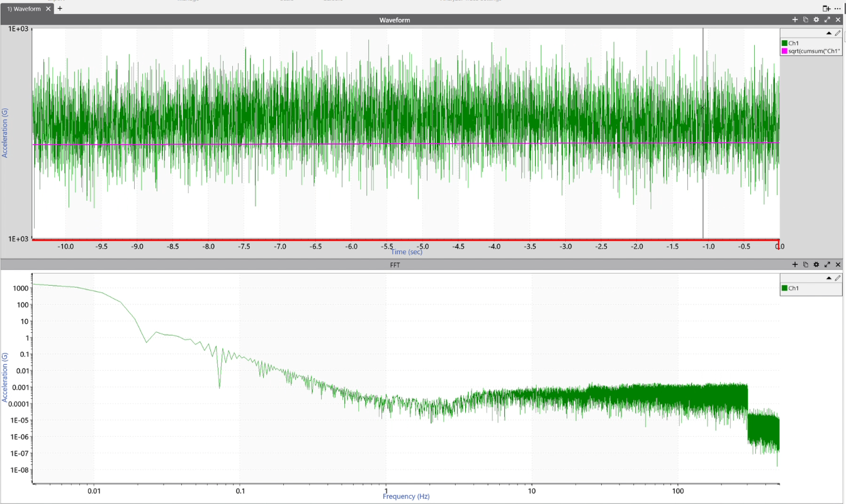Click the -10.0 tick on the time axis
This screenshot has height=504, width=846.
65,247
